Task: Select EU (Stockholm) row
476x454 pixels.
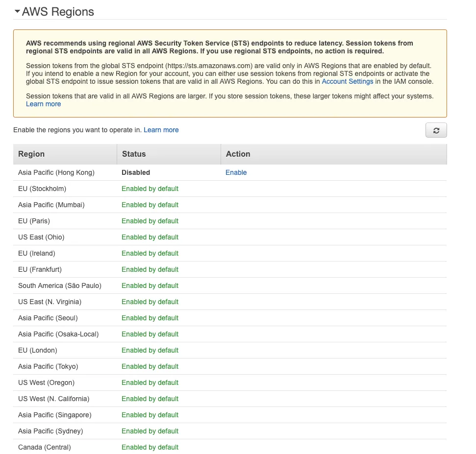Action: 230,189
